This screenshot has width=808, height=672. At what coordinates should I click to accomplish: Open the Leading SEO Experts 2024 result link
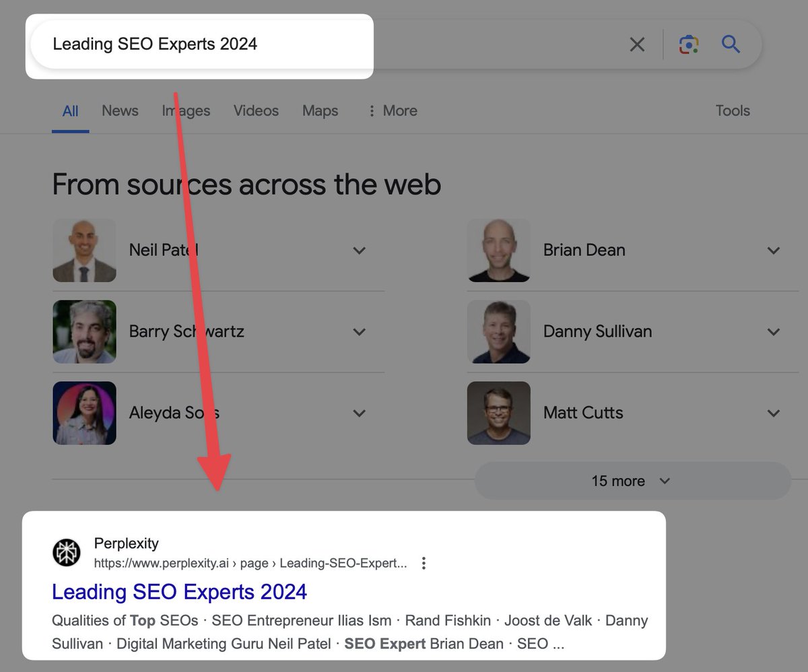pos(179,592)
